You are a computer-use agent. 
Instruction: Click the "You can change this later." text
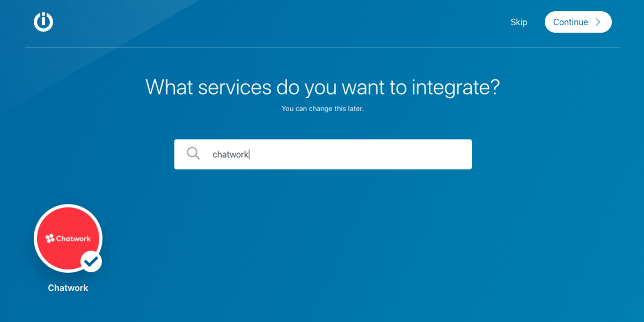(323, 109)
